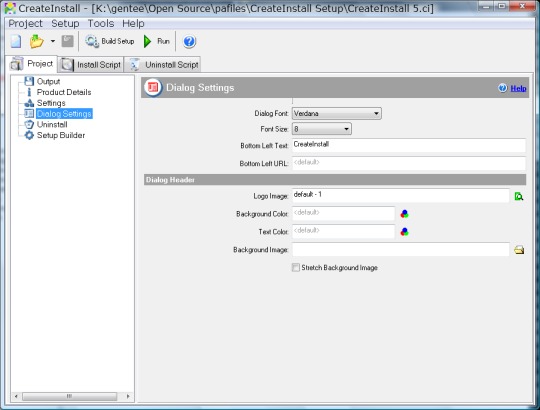Click the Uninstall bin icon in tree
Screen dimensions: 540x410
click(x=29, y=124)
